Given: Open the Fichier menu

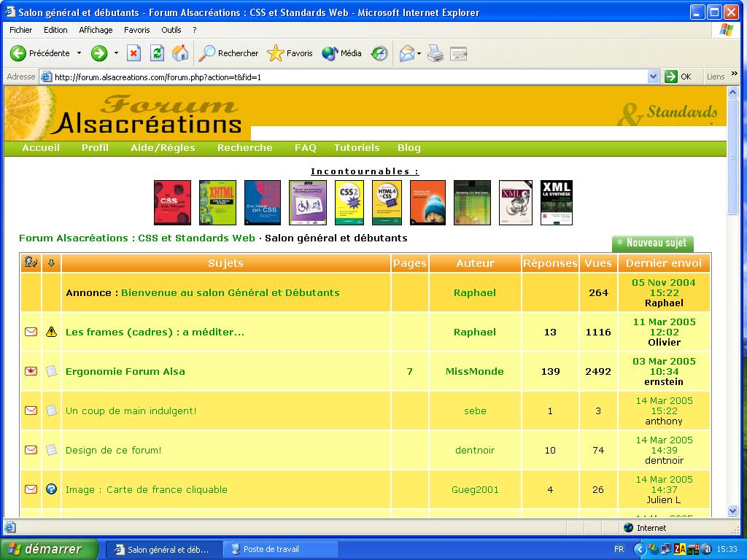Looking at the screenshot, I should 21,30.
